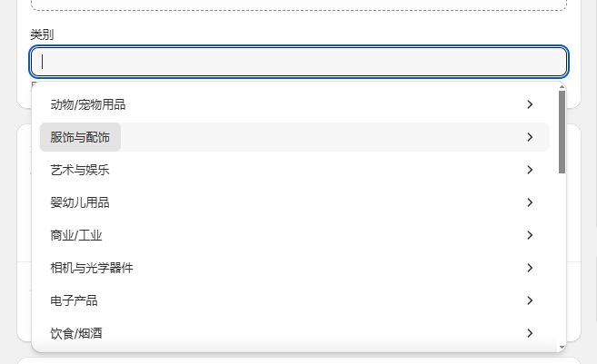This screenshot has width=597, height=364.
Task: Select 婴幼儿用品 from the list
Action: [x=80, y=202]
